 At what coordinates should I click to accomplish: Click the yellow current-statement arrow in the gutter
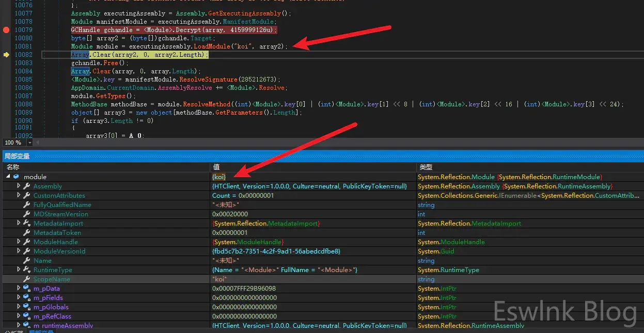coord(6,55)
